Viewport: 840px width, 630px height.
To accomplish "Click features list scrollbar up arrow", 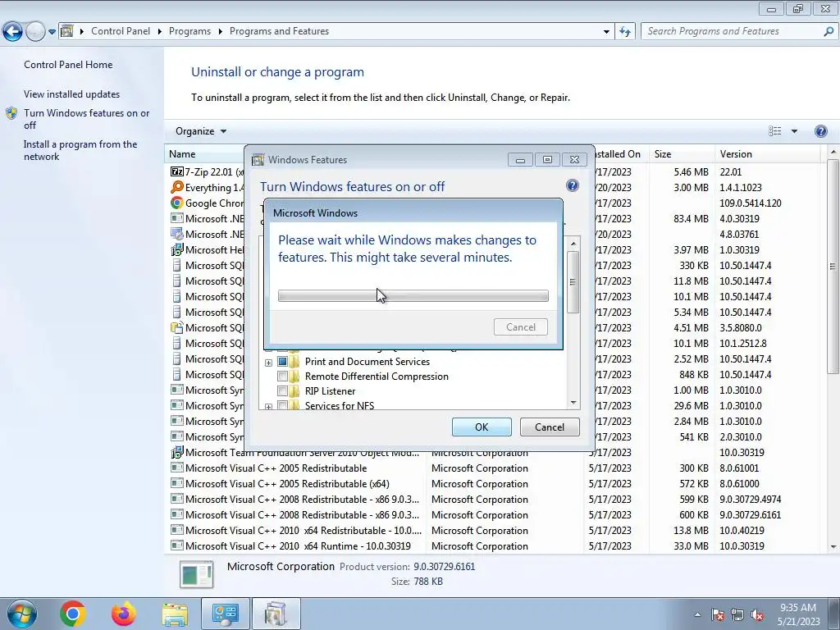I will (x=573, y=244).
